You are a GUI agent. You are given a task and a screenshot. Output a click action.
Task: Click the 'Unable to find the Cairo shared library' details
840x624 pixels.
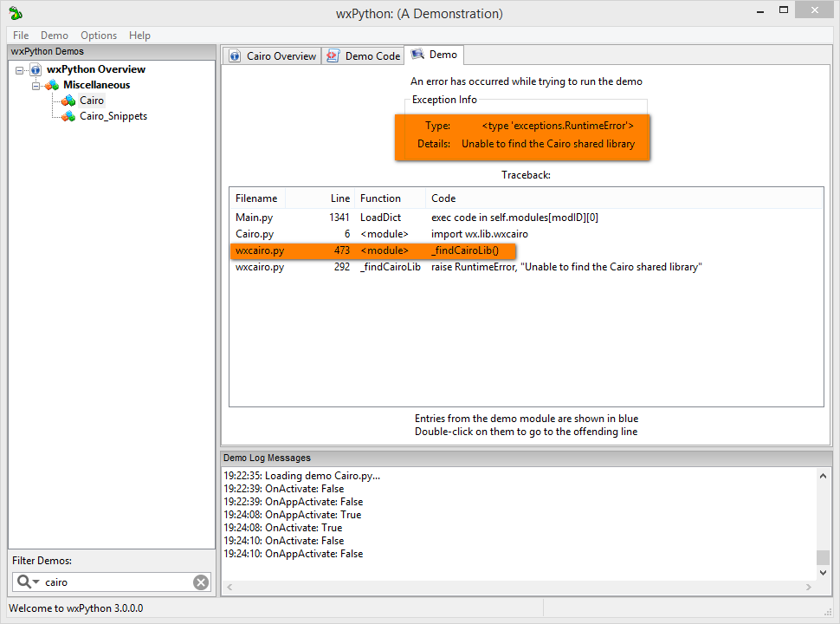tap(548, 144)
